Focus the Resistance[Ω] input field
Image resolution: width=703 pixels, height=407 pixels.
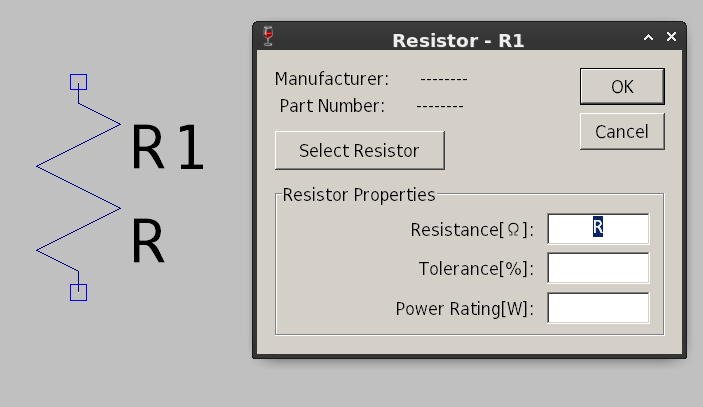598,229
